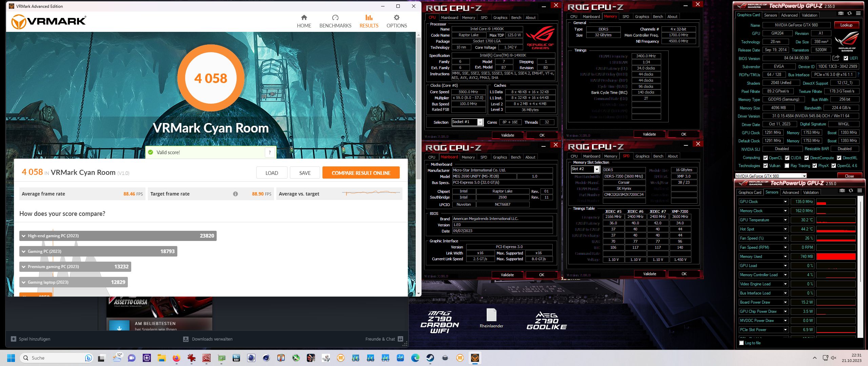
Task: Toggle the UEFI checkbox in GPU-Z
Action: coord(846,58)
